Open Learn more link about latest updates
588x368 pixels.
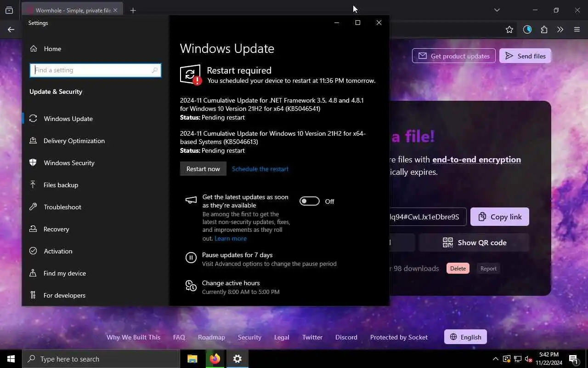coord(231,238)
